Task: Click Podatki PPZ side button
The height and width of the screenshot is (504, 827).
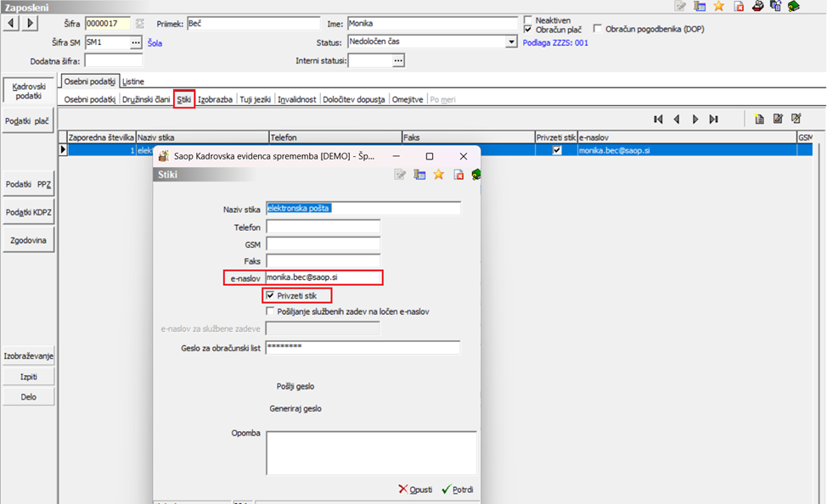Action: tap(29, 184)
